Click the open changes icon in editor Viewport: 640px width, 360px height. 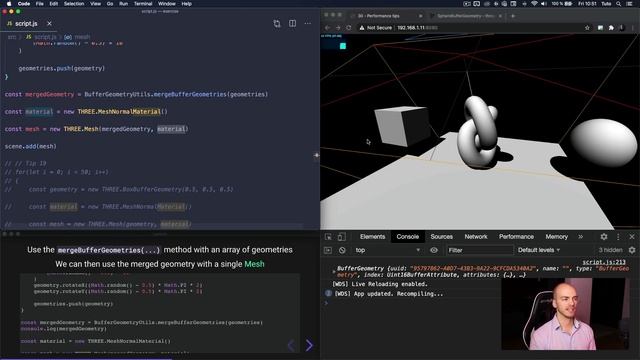(277, 24)
